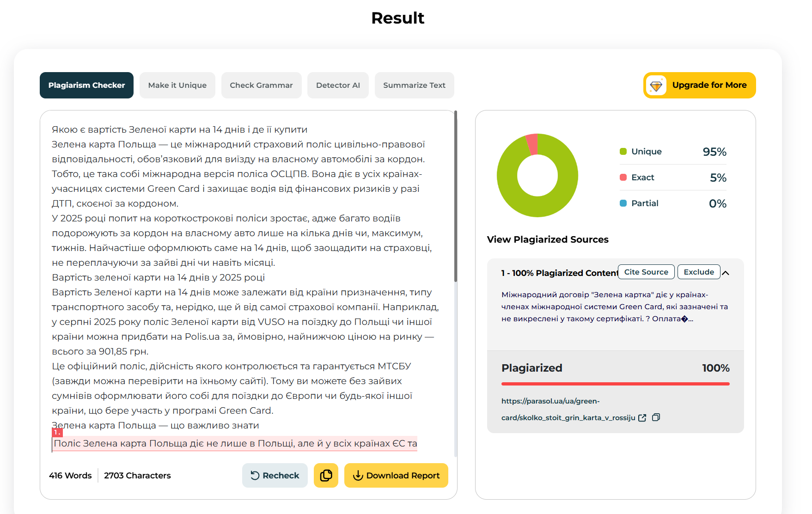
Task: Click the text area scrollbar
Action: [x=456, y=196]
